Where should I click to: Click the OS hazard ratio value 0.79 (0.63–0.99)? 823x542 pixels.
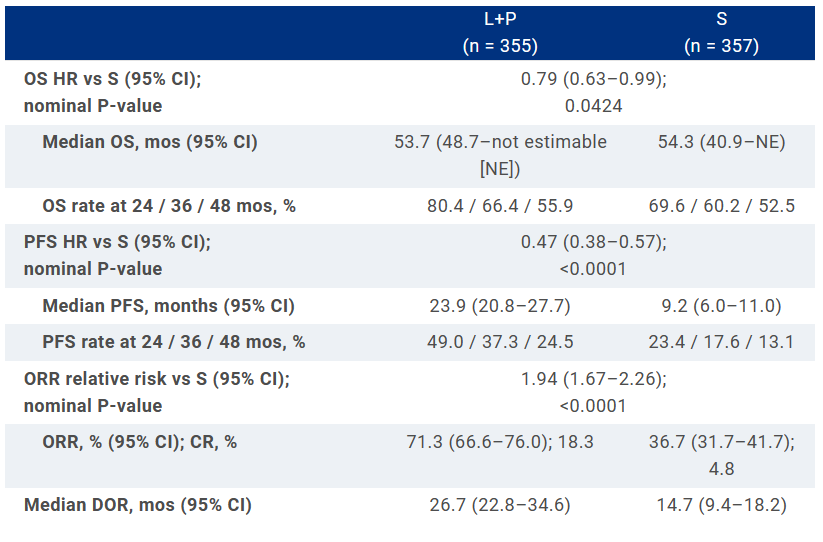[x=593, y=78]
